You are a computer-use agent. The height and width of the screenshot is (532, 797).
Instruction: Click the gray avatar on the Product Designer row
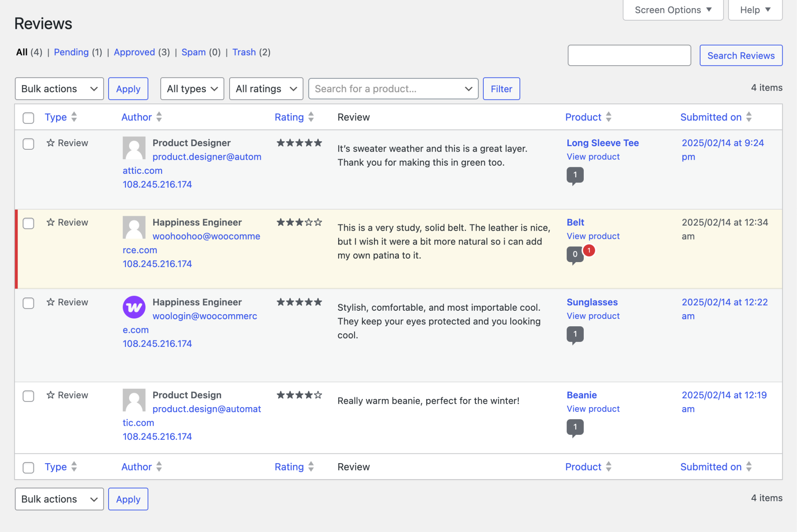(134, 148)
